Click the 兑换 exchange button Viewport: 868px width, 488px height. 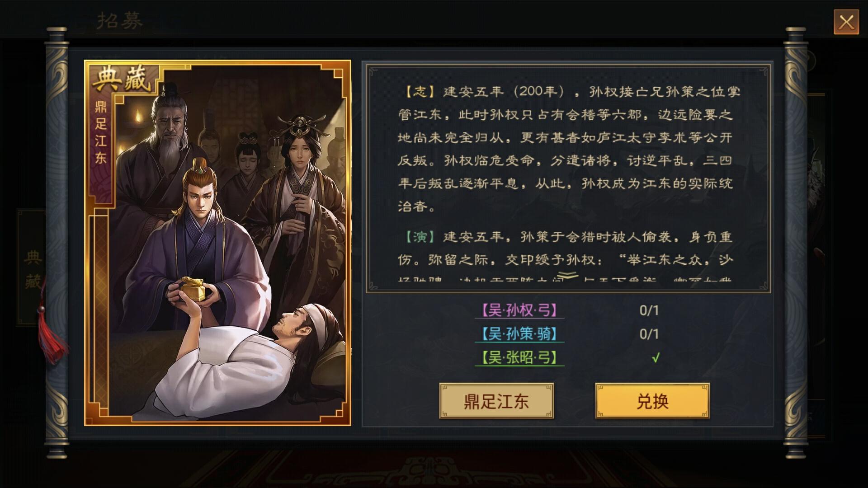652,401
